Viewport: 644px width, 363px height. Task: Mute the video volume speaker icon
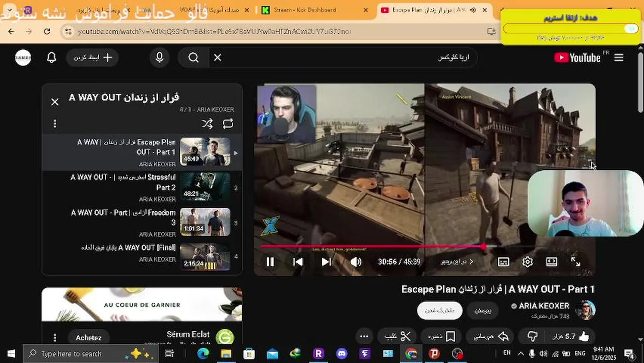pos(356,262)
